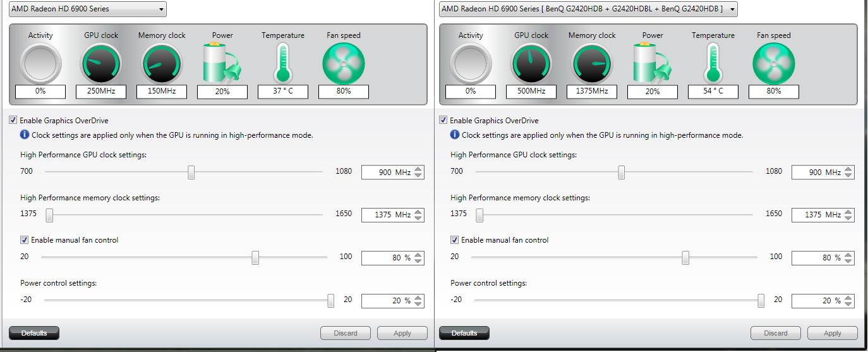Click the blue info icon in left panel

pos(25,135)
